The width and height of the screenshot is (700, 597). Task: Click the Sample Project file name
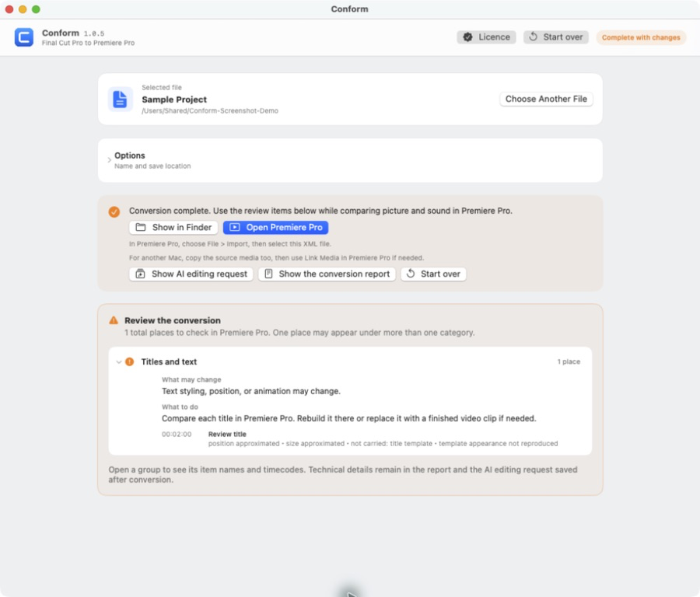pos(174,99)
